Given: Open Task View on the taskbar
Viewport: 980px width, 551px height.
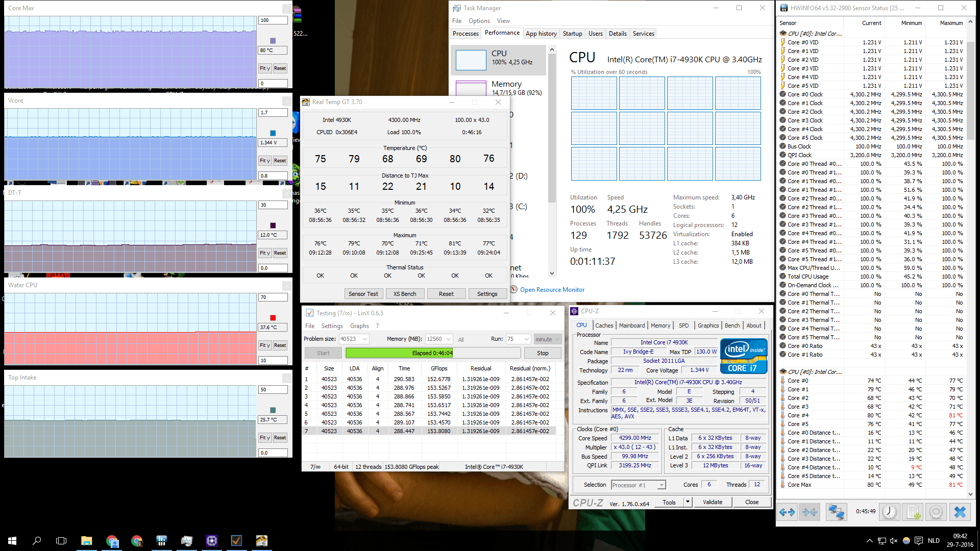Looking at the screenshot, I should coord(61,541).
